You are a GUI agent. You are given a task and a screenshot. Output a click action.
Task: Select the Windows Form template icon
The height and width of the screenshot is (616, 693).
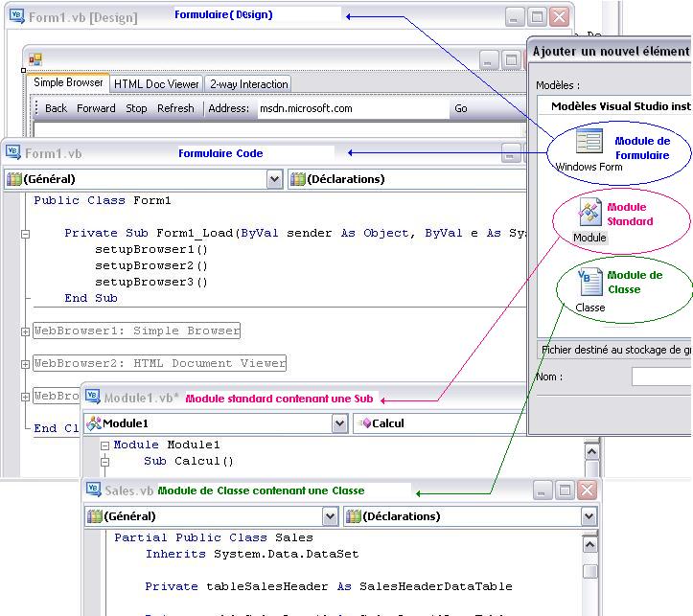(589, 143)
